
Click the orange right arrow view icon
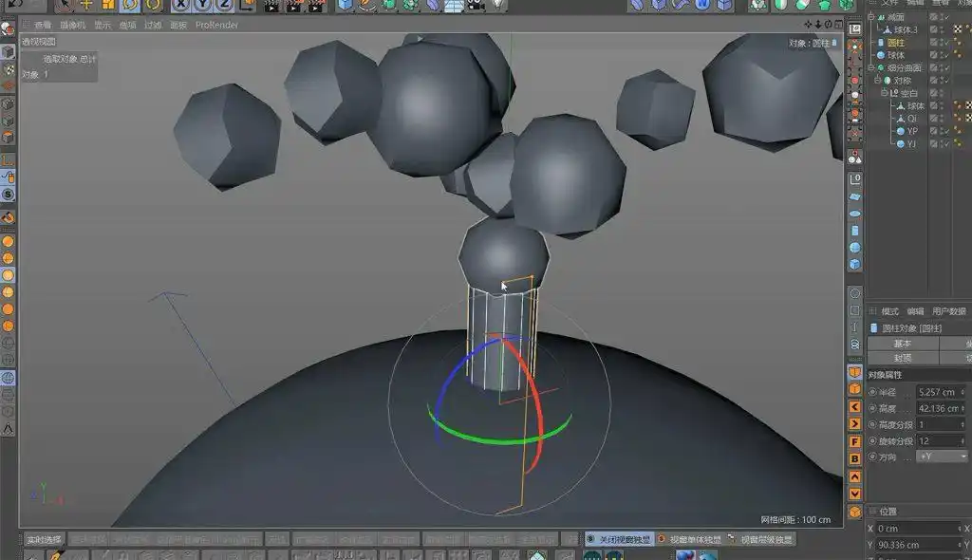[855, 424]
